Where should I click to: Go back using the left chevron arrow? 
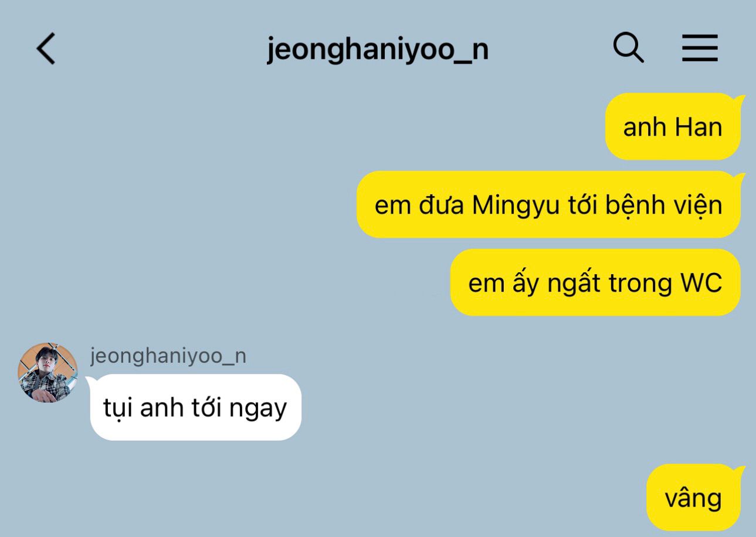pos(46,48)
